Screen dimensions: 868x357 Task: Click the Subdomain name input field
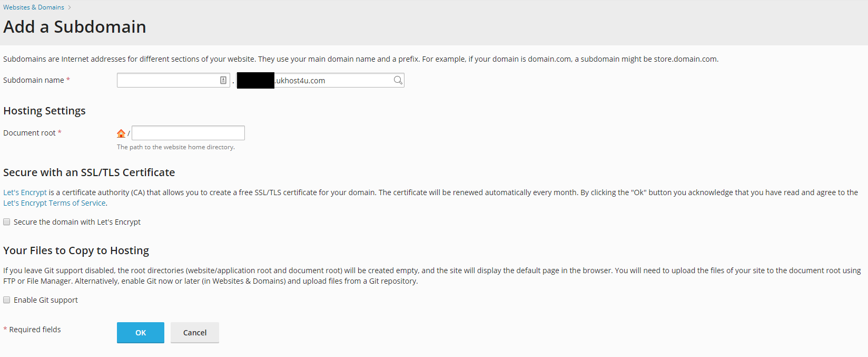click(x=169, y=80)
